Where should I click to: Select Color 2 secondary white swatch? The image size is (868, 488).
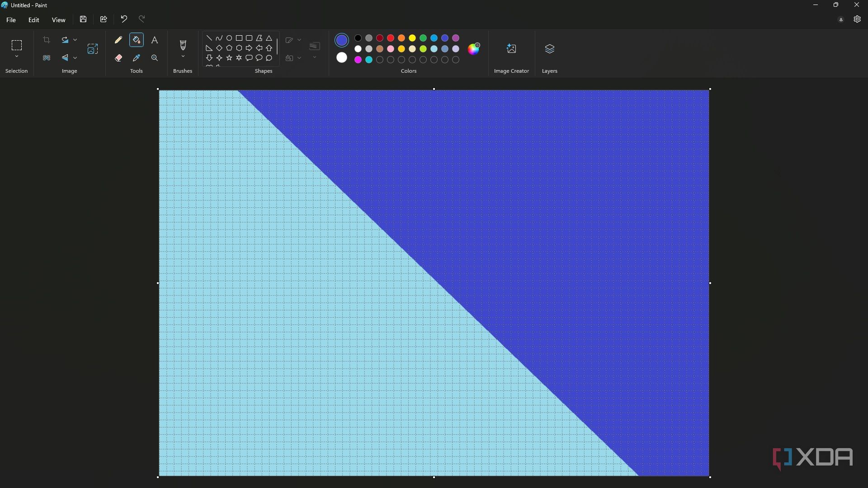coord(342,58)
